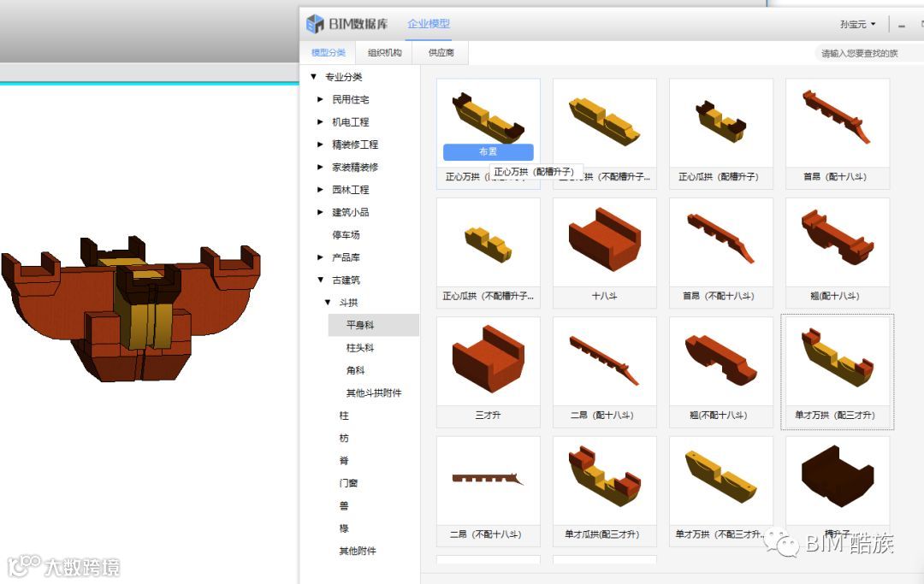The height and width of the screenshot is (584, 924).
Task: Select the 椽 category
Action: click(x=344, y=528)
